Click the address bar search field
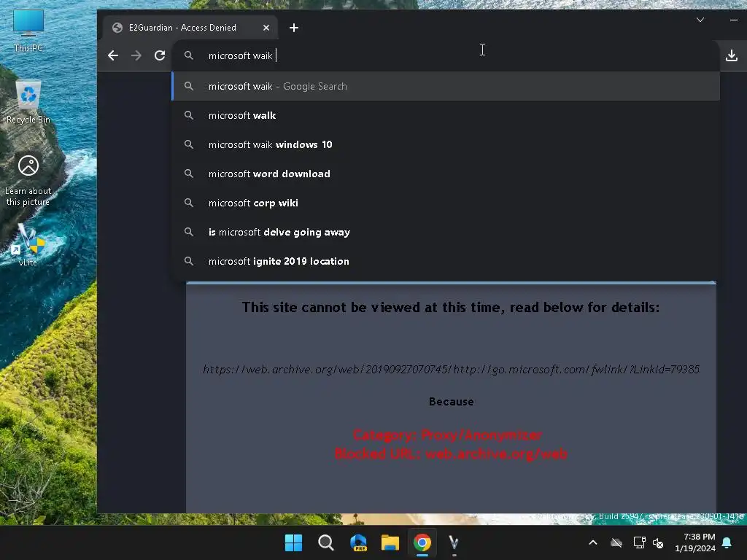The image size is (747, 560). (x=446, y=55)
